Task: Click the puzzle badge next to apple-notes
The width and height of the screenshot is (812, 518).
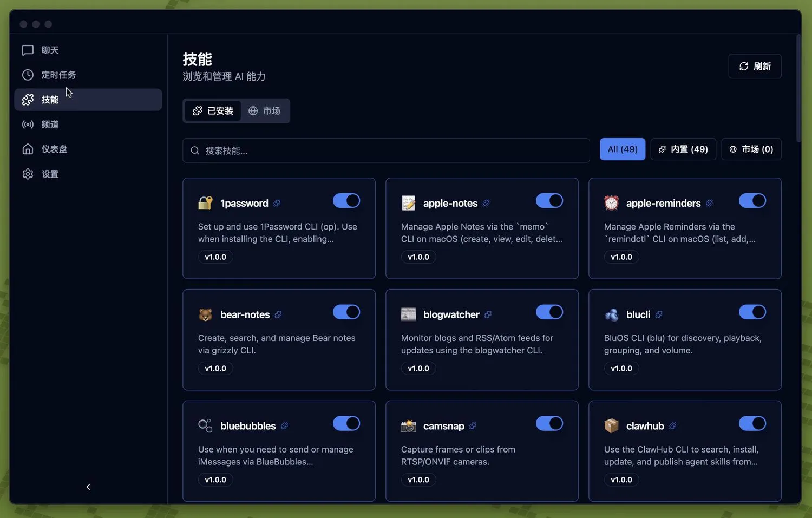Action: tap(486, 203)
